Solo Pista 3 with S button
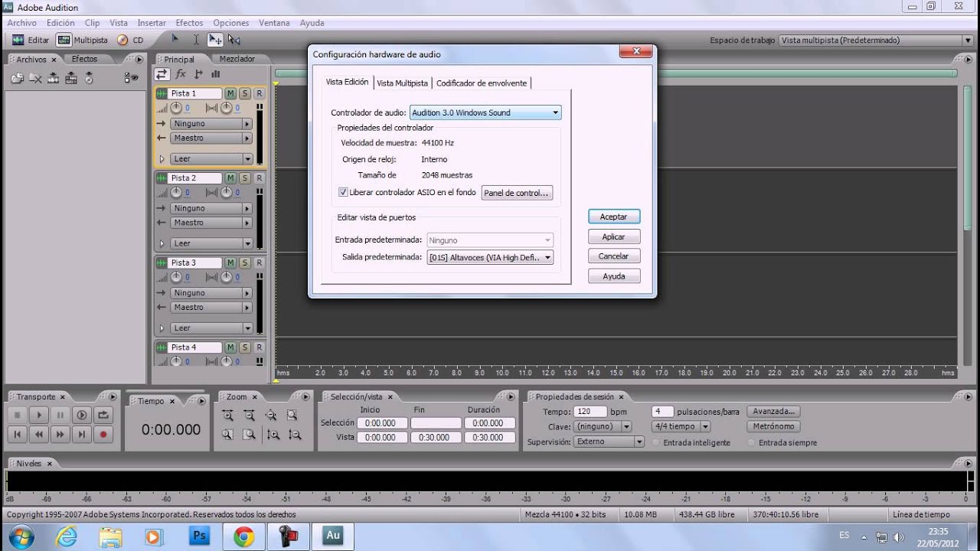980x551 pixels. click(x=244, y=262)
